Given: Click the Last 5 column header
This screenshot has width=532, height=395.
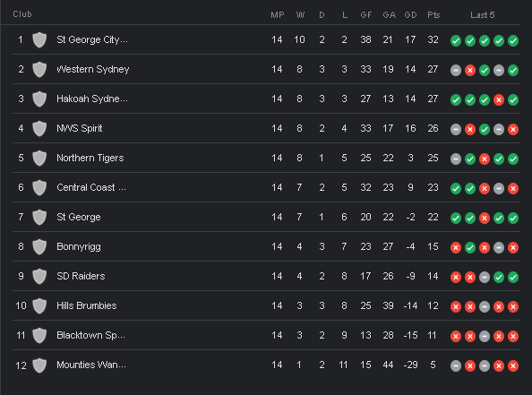Looking at the screenshot, I should (482, 15).
